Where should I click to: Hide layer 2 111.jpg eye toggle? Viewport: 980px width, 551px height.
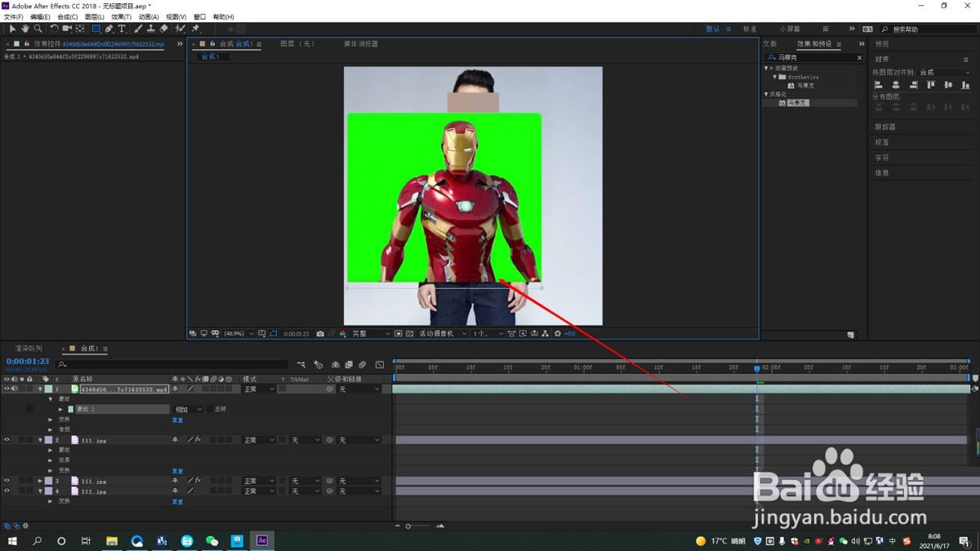[x=7, y=440]
